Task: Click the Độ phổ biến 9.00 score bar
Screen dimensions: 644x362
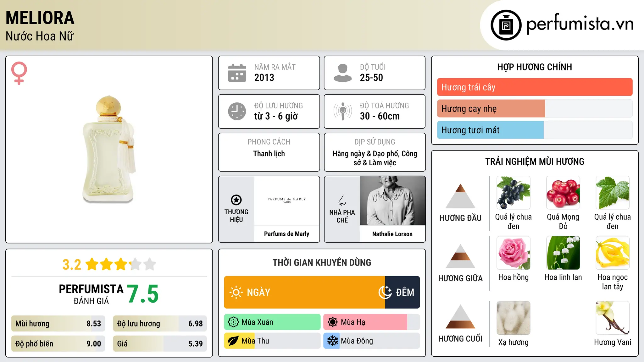Action: click(x=58, y=344)
